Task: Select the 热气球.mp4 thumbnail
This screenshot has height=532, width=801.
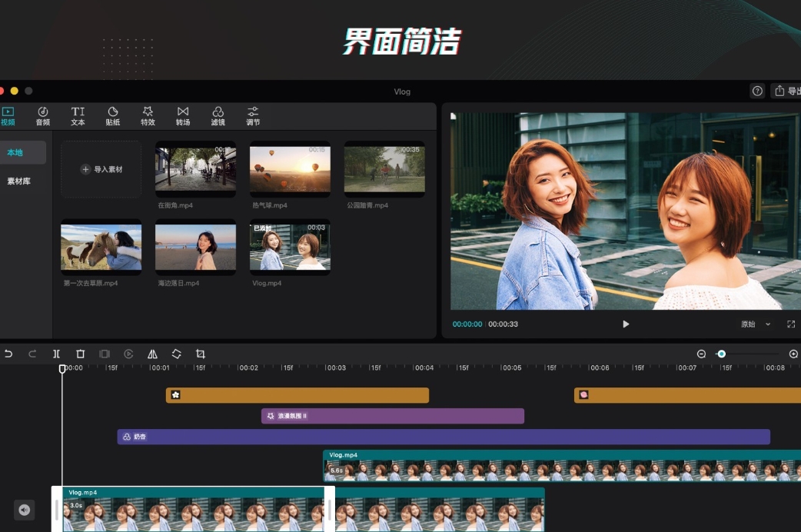Action: (x=290, y=169)
